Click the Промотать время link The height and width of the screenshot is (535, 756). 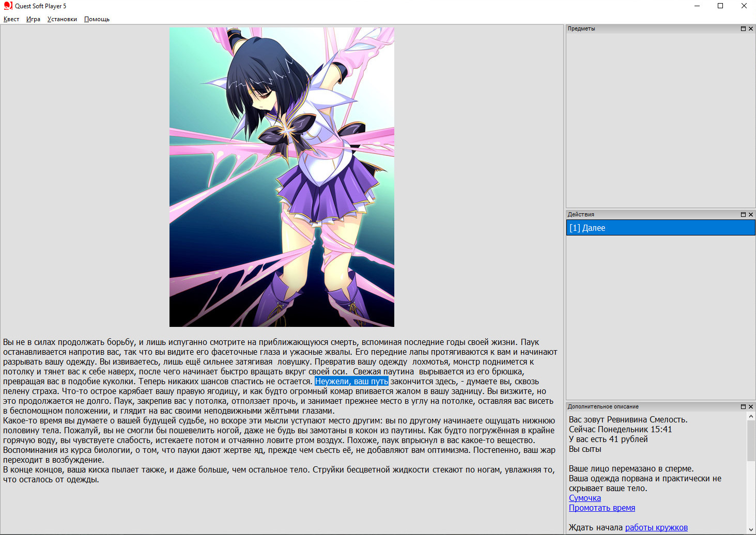pos(602,508)
